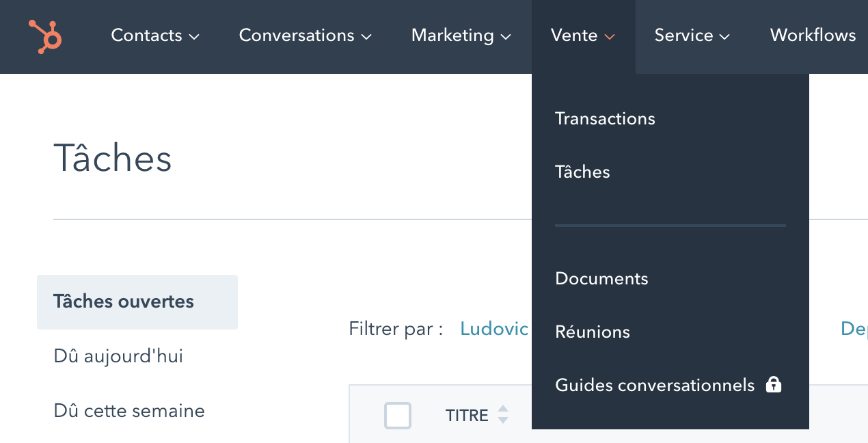868x443 pixels.
Task: Click the HubSpot sprocket logo
Action: (x=45, y=36)
